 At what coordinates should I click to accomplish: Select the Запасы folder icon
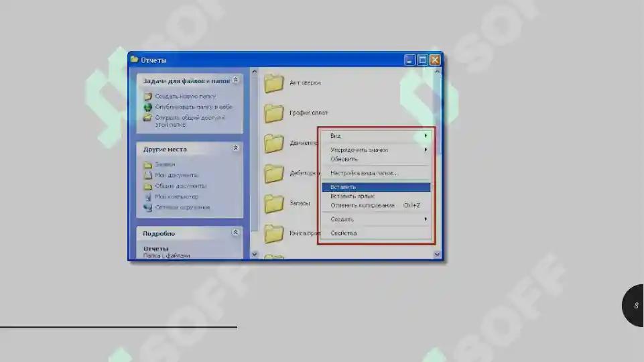(x=273, y=203)
